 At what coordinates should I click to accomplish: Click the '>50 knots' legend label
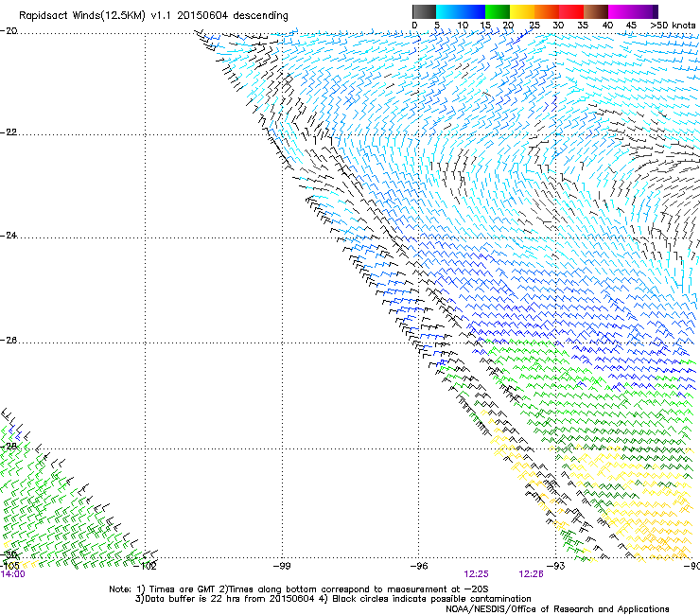tap(673, 25)
